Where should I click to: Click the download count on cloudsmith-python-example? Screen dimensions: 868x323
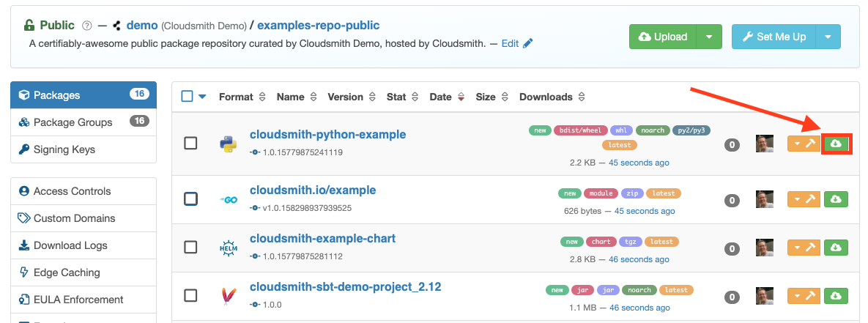(x=732, y=146)
